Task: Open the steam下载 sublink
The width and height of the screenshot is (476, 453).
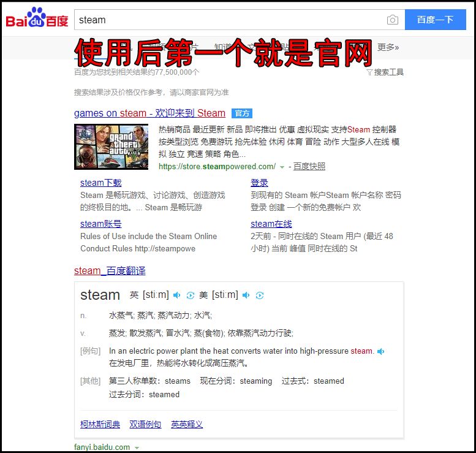Action: point(101,183)
